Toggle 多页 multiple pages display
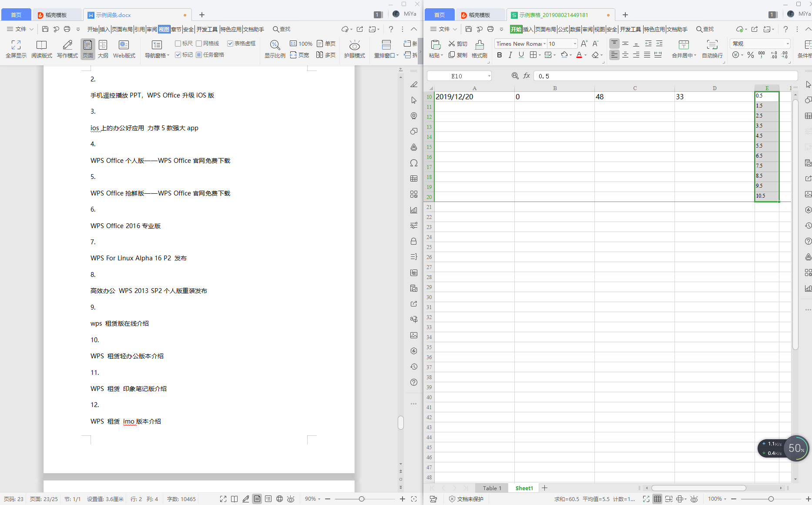The width and height of the screenshot is (812, 505). coord(326,55)
